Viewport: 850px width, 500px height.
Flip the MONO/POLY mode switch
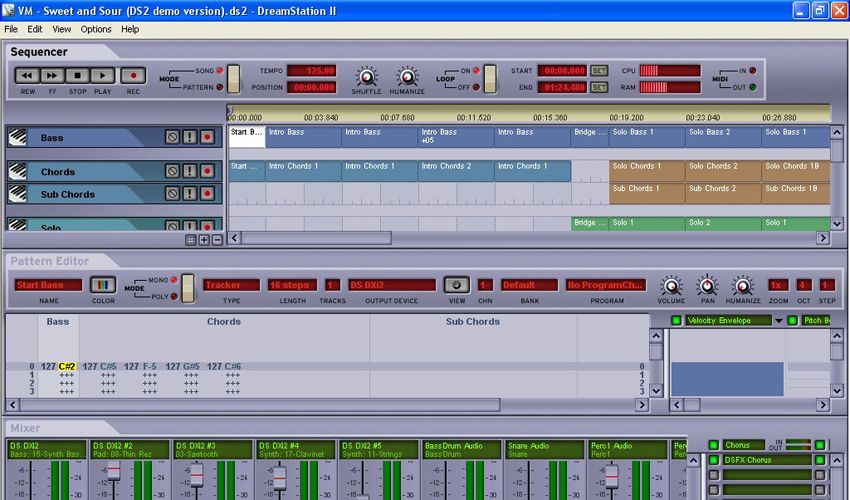188,288
